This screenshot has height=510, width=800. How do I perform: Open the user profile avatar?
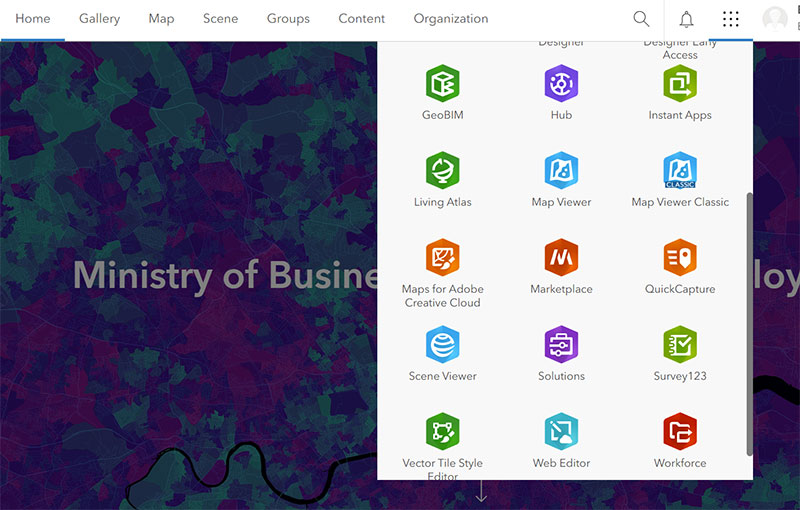point(775,19)
